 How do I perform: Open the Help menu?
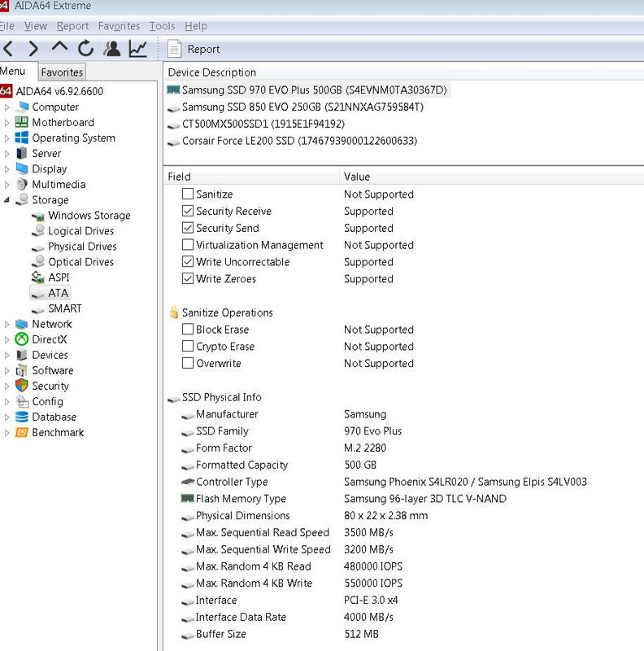pyautogui.click(x=196, y=26)
